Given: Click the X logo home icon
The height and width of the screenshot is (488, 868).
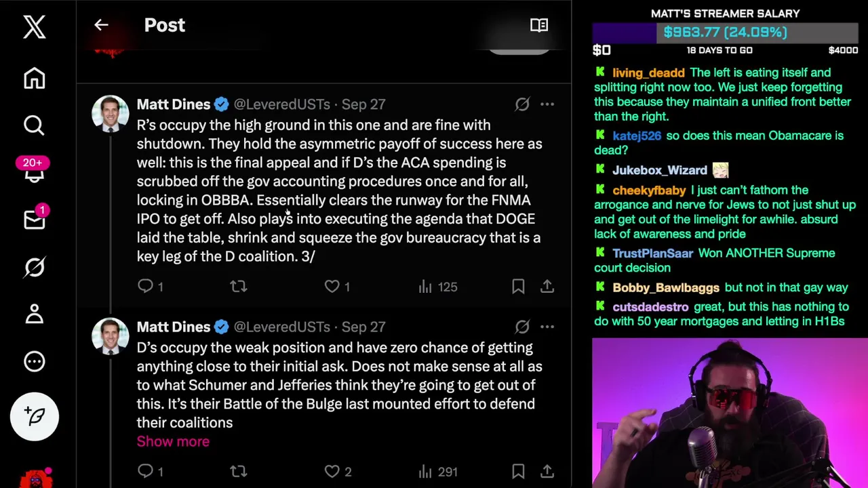Looking at the screenshot, I should click(34, 27).
